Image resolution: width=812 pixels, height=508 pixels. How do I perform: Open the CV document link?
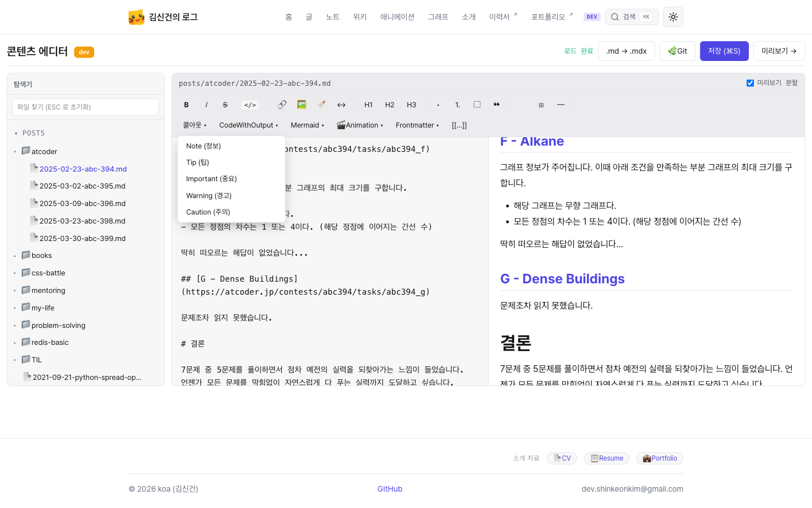[562, 458]
